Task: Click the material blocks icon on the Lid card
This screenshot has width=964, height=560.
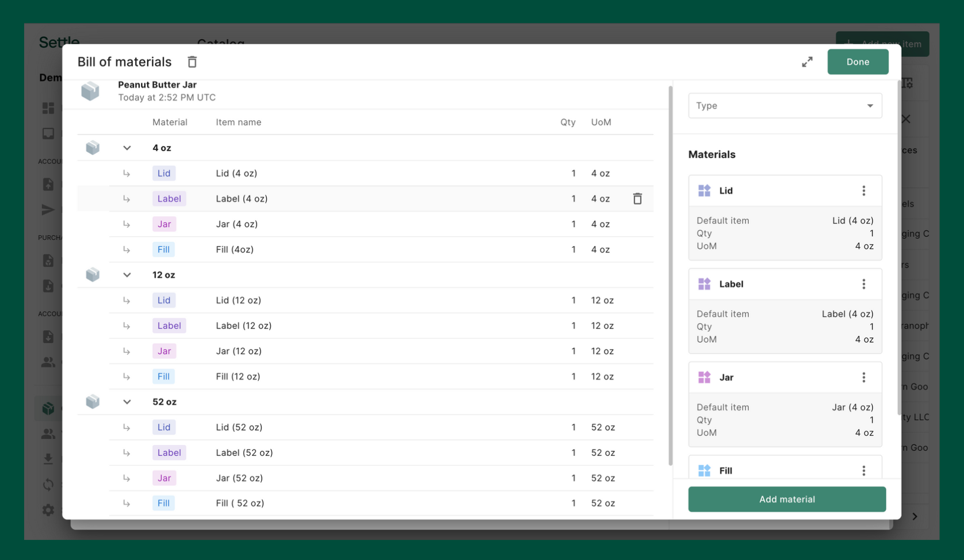Action: click(x=703, y=190)
